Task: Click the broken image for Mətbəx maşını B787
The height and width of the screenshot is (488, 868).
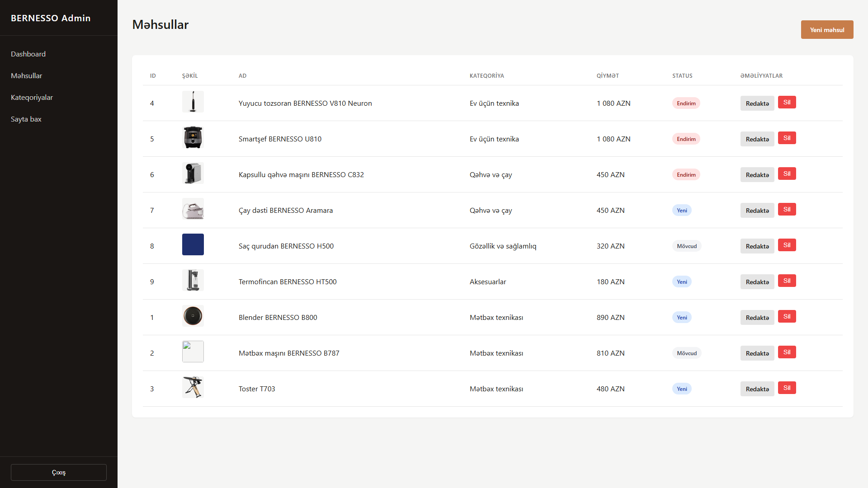Action: 193,352
